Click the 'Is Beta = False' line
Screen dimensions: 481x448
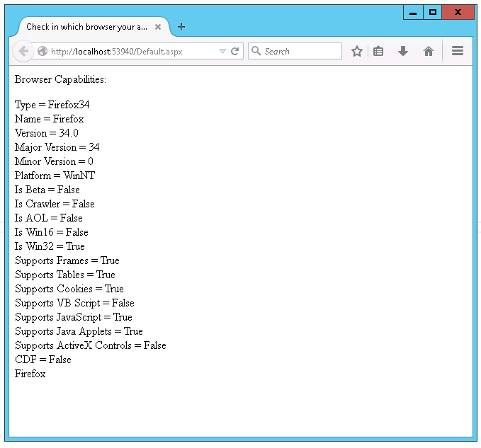pos(47,190)
